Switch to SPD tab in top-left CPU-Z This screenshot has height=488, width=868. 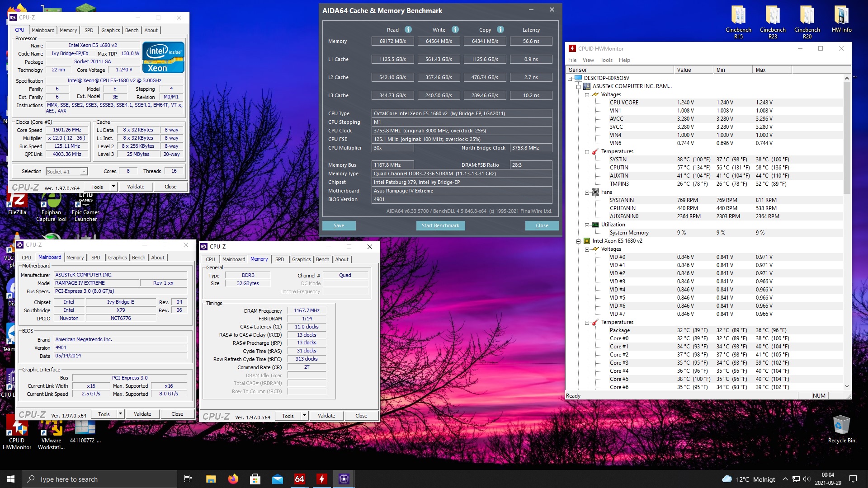coord(89,30)
